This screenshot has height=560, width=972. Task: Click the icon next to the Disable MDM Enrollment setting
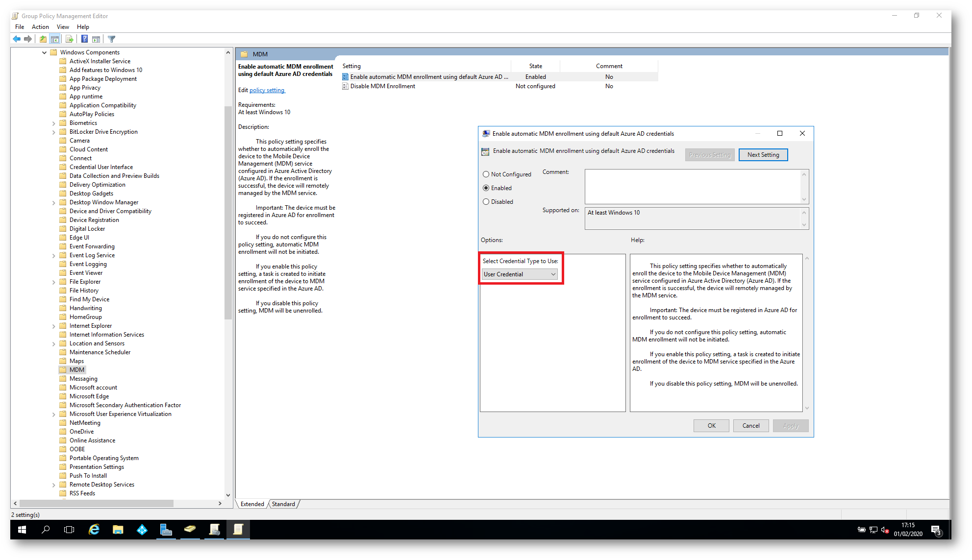[346, 86]
